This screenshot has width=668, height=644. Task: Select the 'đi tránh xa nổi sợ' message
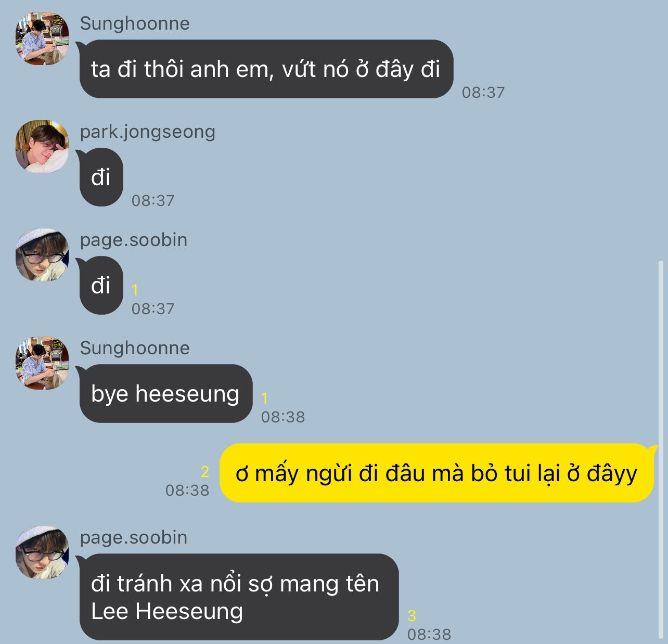tap(238, 597)
